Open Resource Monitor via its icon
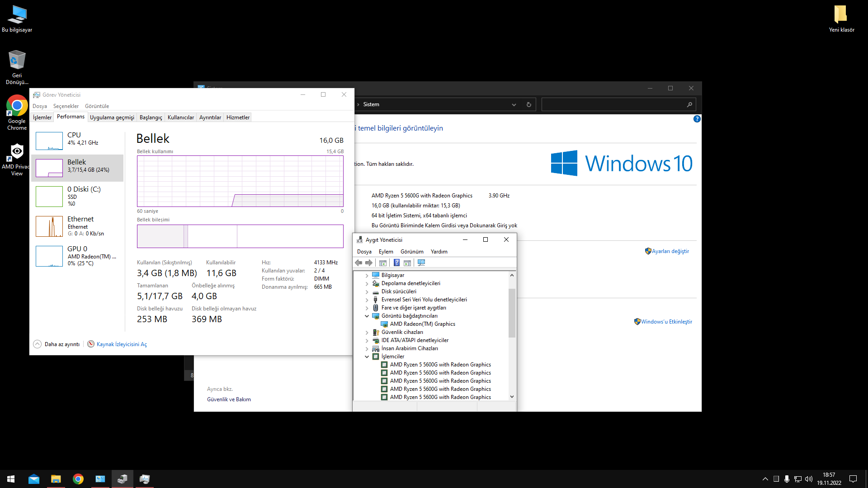Image resolution: width=868 pixels, height=488 pixels. (91, 344)
